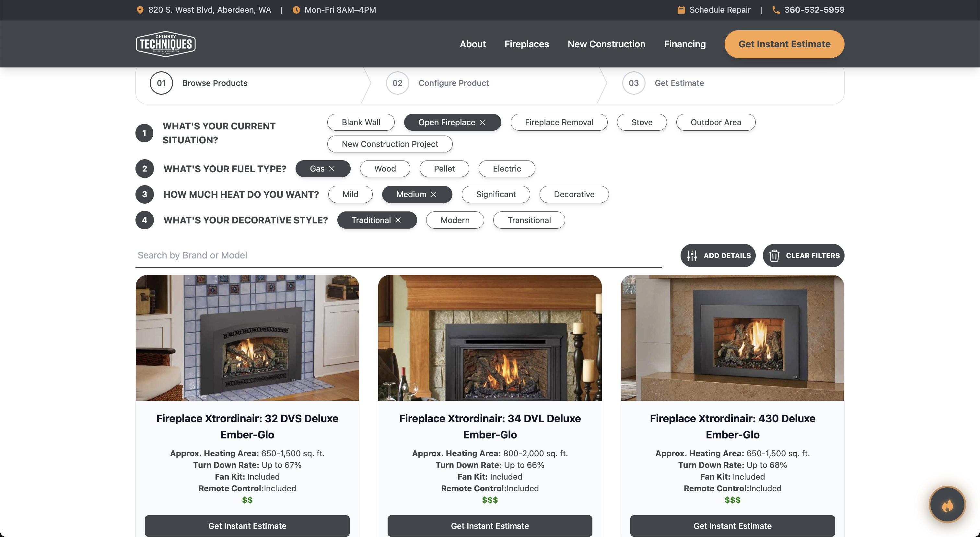Click the briefcase icon near Schedule Repair

pos(681,10)
